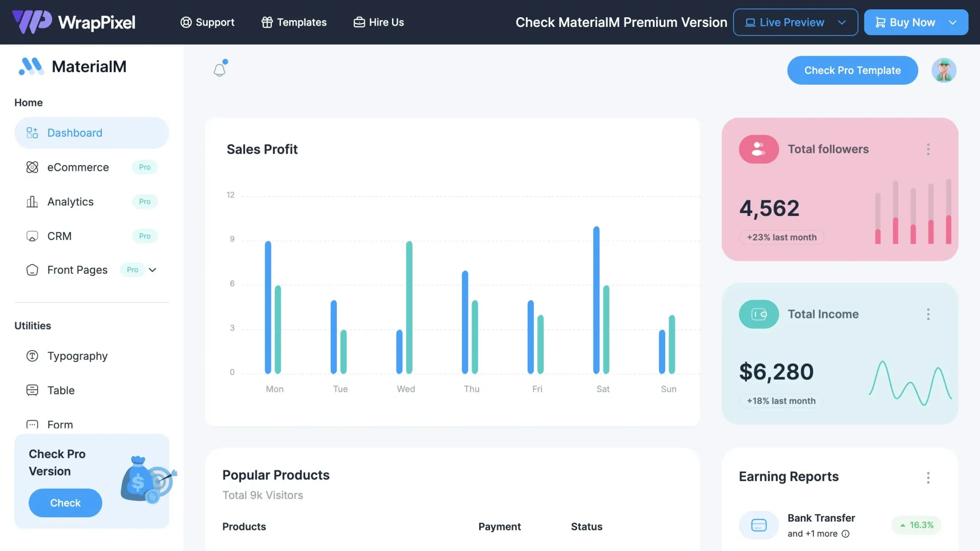Click the Check Pro Template button
Image resolution: width=980 pixels, height=551 pixels.
tap(852, 71)
